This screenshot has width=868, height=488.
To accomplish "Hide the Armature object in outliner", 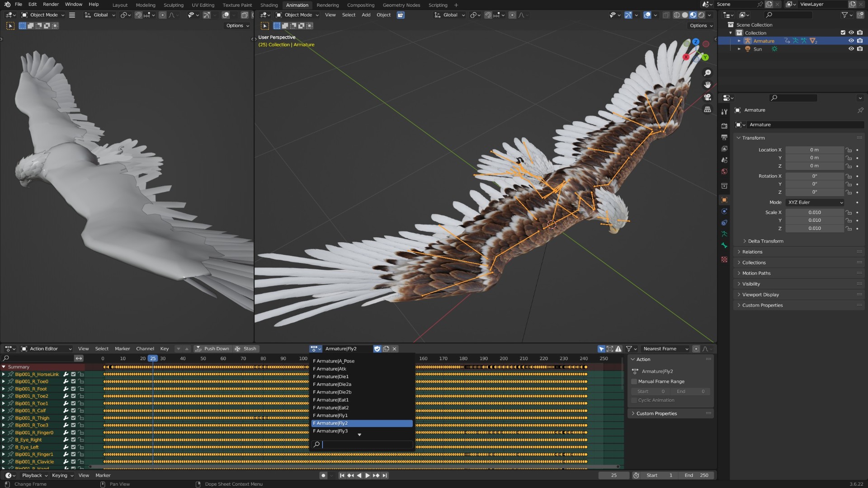I will (x=851, y=41).
